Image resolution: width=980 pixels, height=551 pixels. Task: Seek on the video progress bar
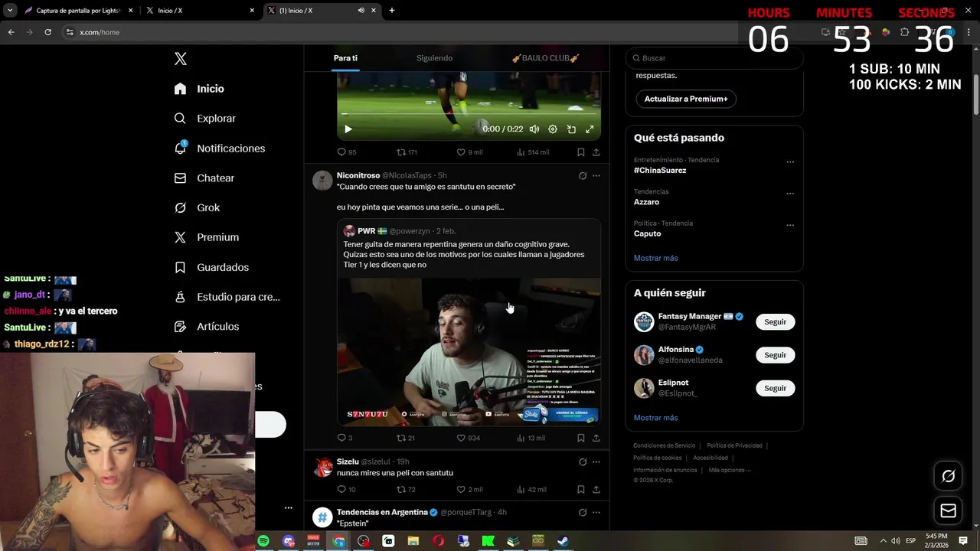(x=469, y=114)
